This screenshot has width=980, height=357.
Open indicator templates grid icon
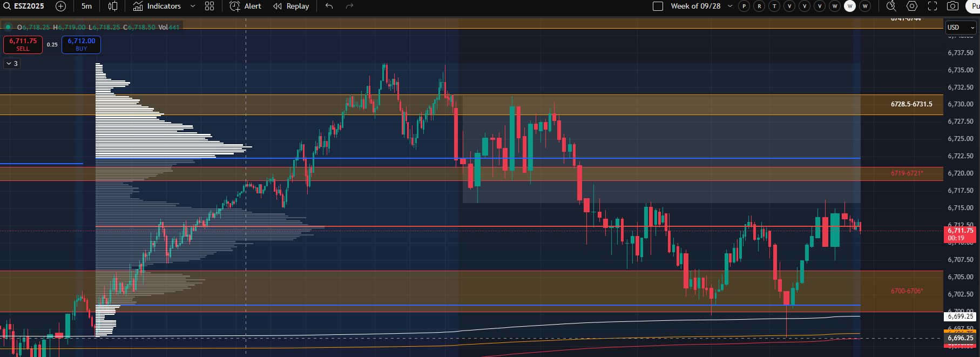coord(209,6)
